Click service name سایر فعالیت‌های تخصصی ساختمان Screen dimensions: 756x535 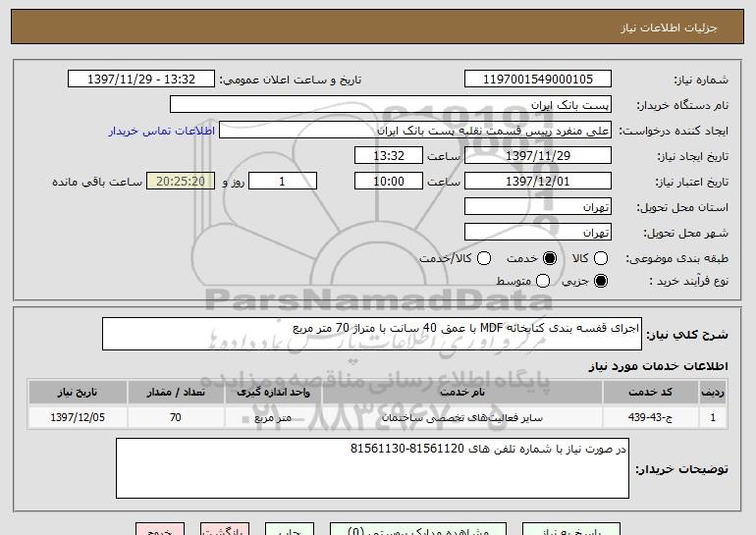462,417
